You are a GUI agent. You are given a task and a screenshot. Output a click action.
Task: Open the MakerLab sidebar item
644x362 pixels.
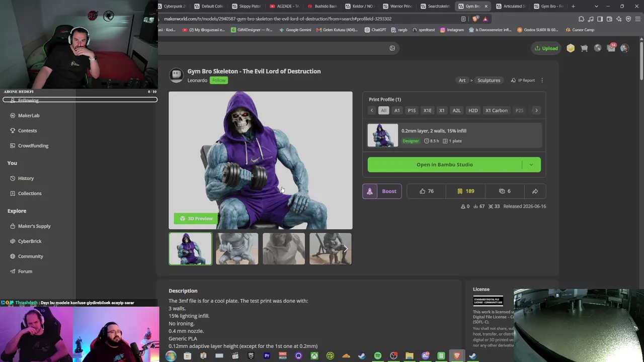[x=29, y=116]
